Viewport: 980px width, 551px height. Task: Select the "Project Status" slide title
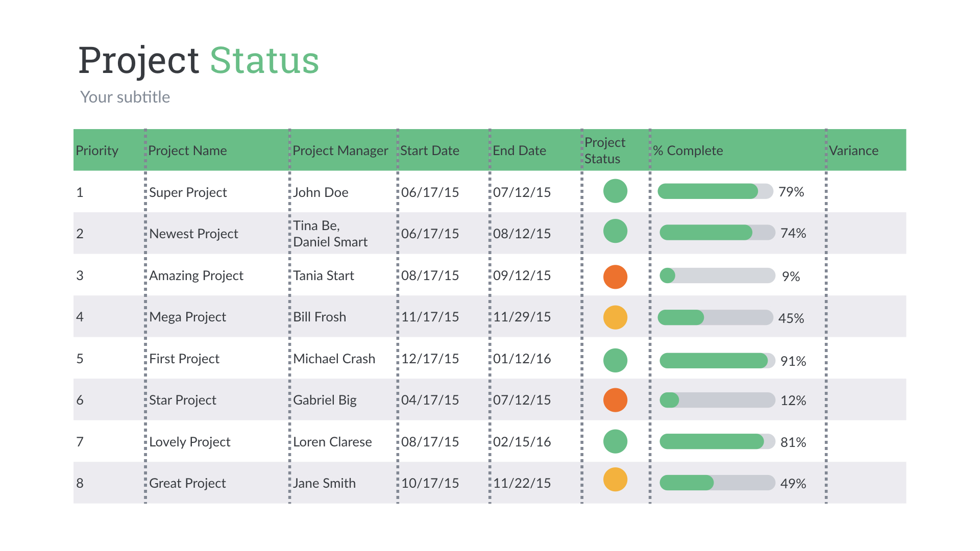tap(199, 60)
